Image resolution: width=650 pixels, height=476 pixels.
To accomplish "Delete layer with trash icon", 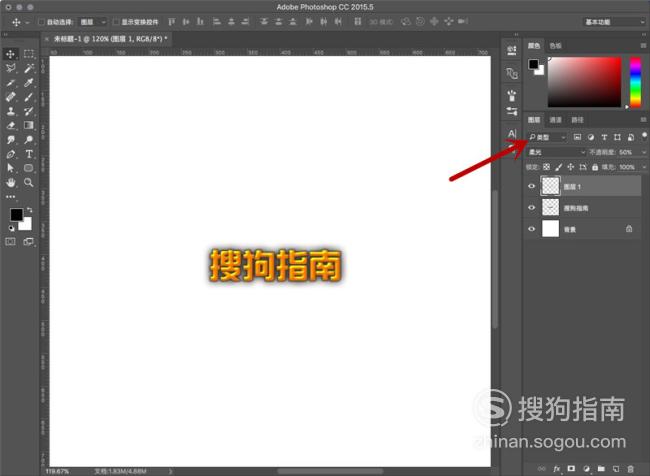I will (631, 469).
